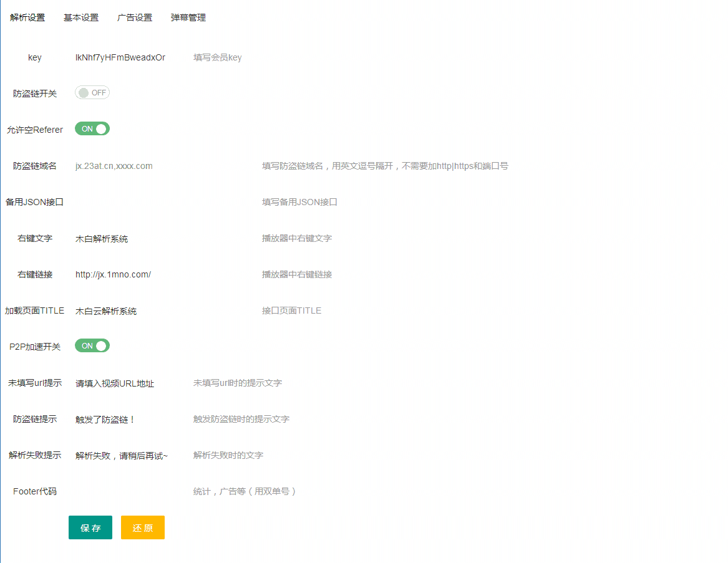728x563 pixels.
Task: Edit the 解析失败提示 field
Action: click(x=125, y=455)
